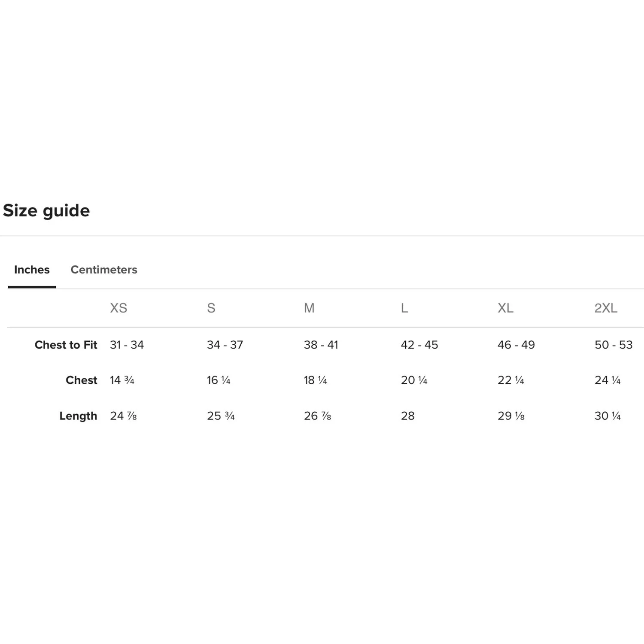Click the 29 ⅛ length value for XL
This screenshot has width=644, height=644.
tap(511, 416)
